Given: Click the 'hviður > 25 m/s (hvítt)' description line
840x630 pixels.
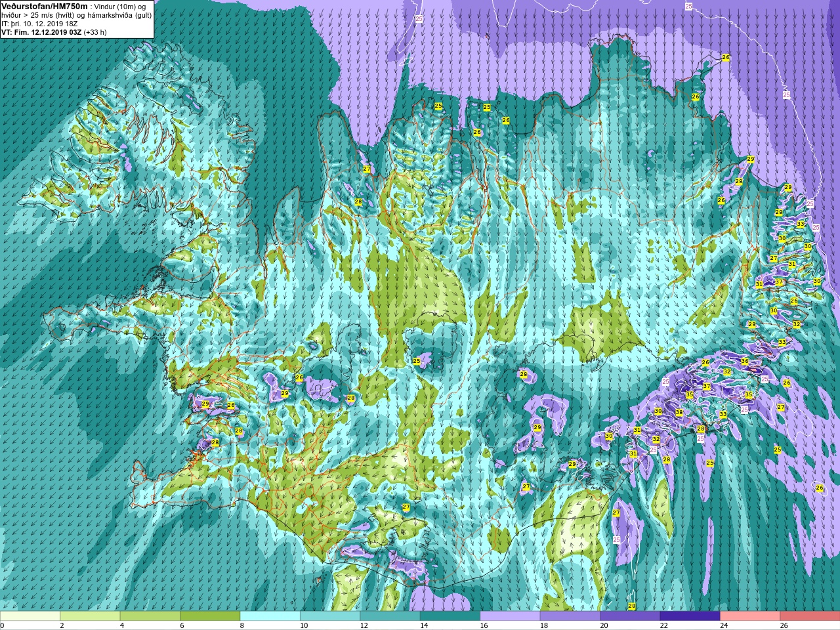Looking at the screenshot, I should tap(77, 15).
